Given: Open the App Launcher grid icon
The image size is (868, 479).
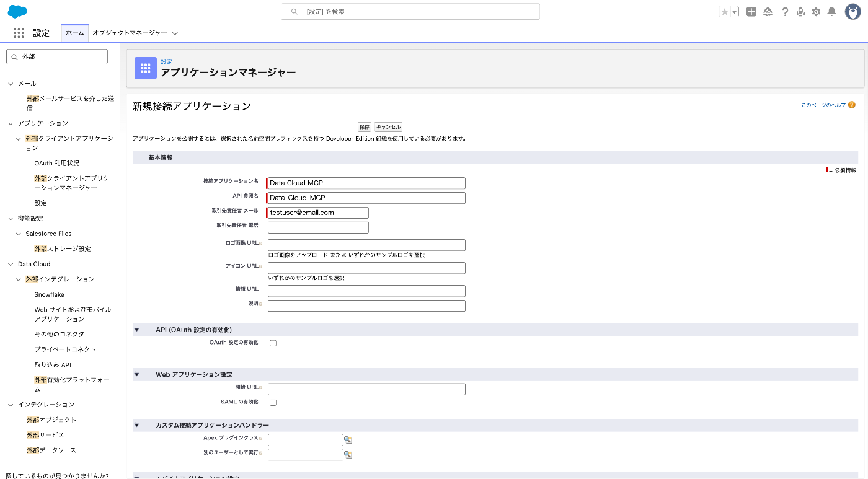Looking at the screenshot, I should point(19,32).
